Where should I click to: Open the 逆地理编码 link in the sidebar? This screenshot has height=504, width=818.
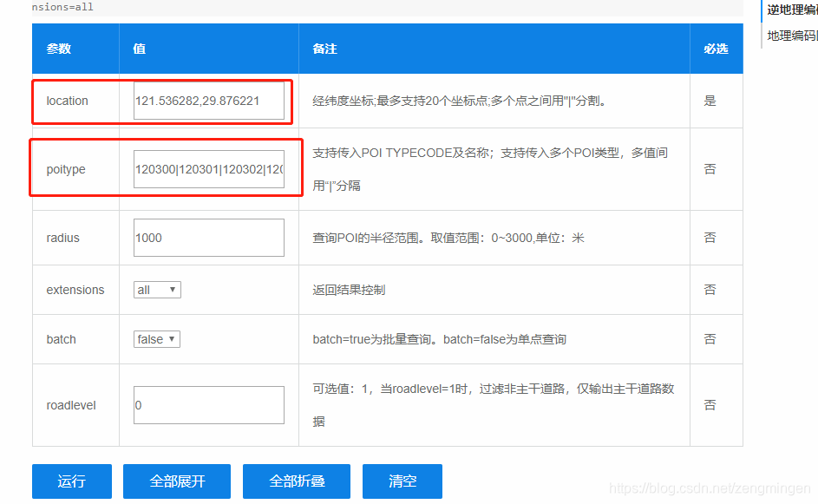click(792, 10)
